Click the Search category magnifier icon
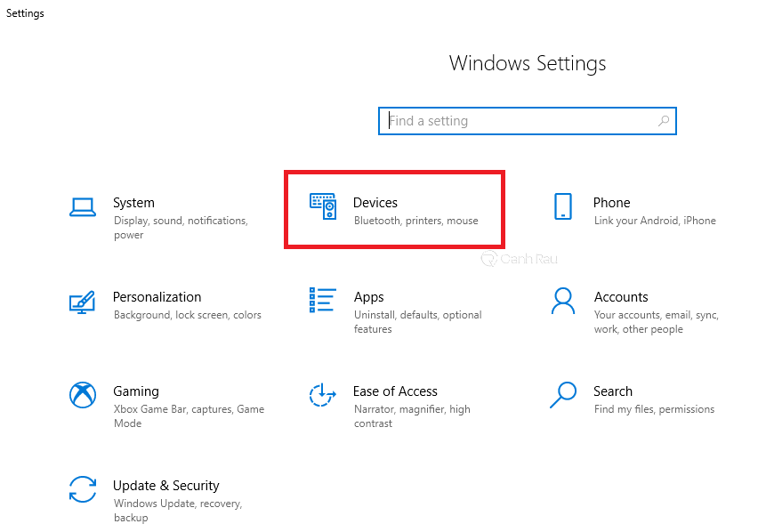Image resolution: width=758 pixels, height=532 pixels. [x=563, y=395]
